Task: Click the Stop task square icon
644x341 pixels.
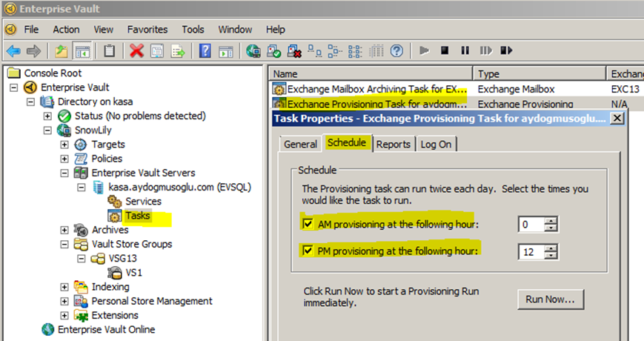Action: click(445, 50)
